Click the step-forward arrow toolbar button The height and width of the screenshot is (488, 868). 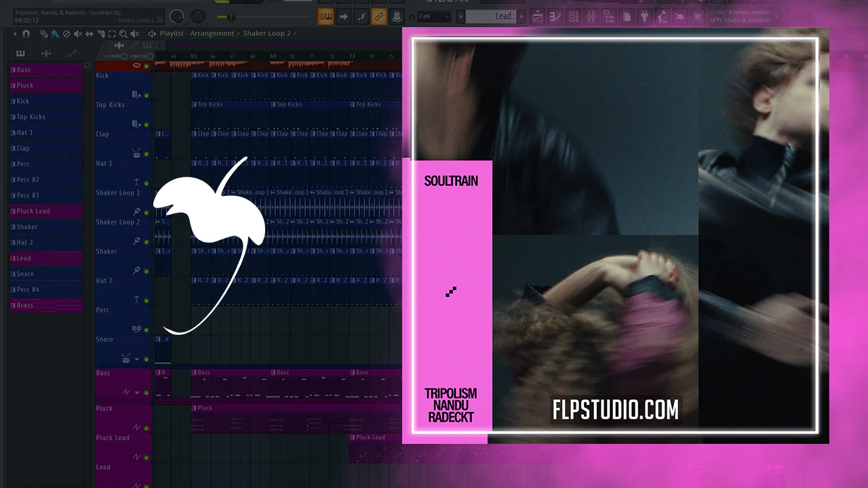click(x=344, y=16)
